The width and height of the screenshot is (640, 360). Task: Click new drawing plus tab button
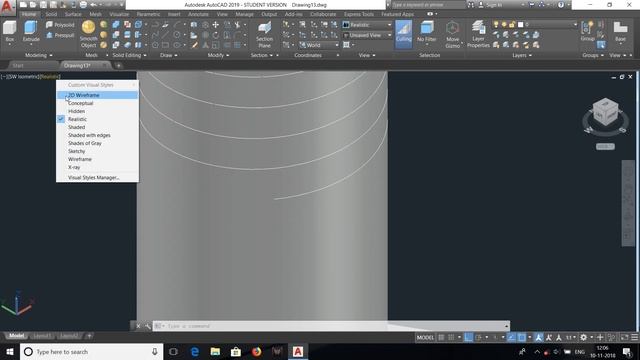(118, 65)
